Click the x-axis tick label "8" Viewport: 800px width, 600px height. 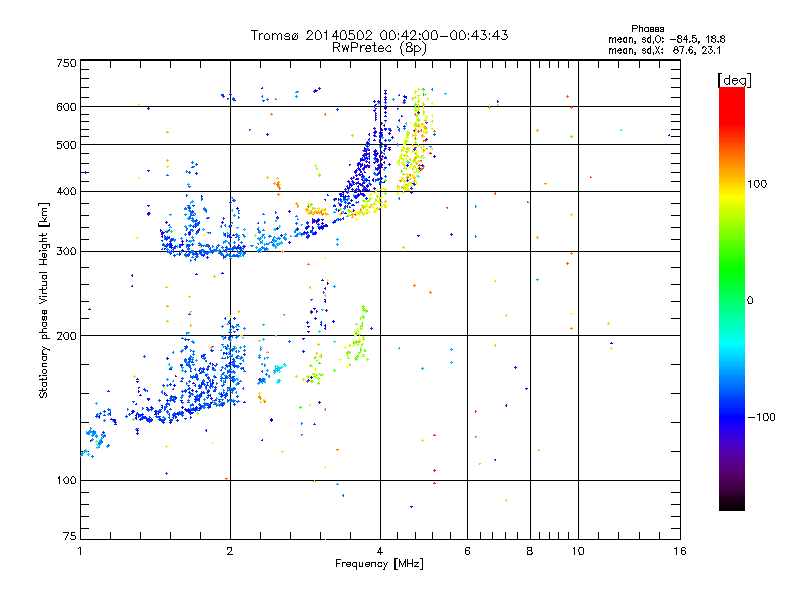coord(530,551)
